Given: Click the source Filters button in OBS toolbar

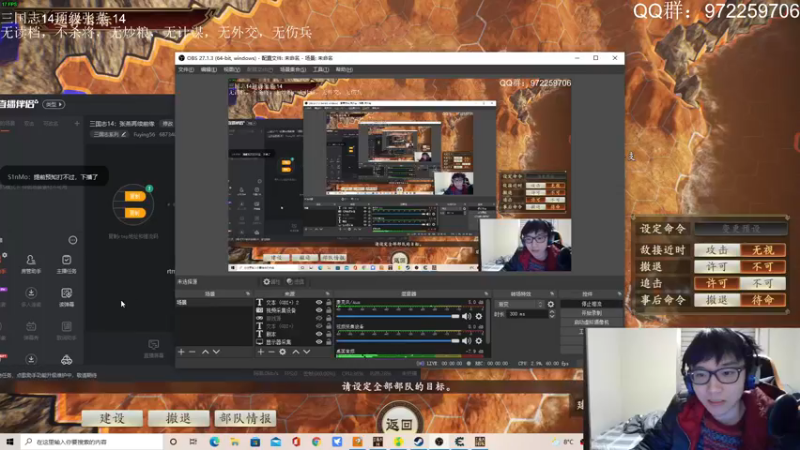Looking at the screenshot, I should [295, 282].
